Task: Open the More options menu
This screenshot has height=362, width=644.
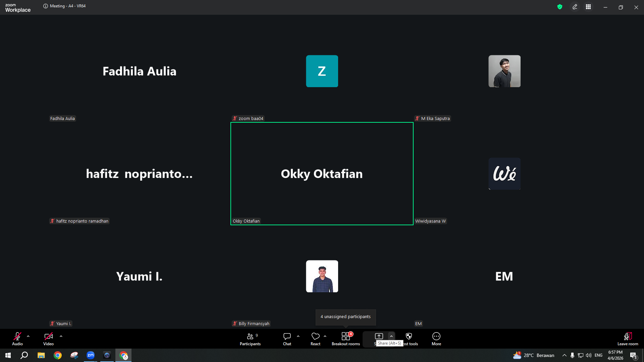Action: [436, 339]
